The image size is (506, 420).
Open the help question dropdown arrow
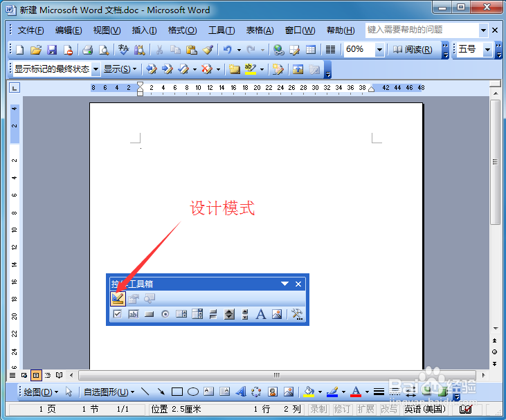click(483, 30)
